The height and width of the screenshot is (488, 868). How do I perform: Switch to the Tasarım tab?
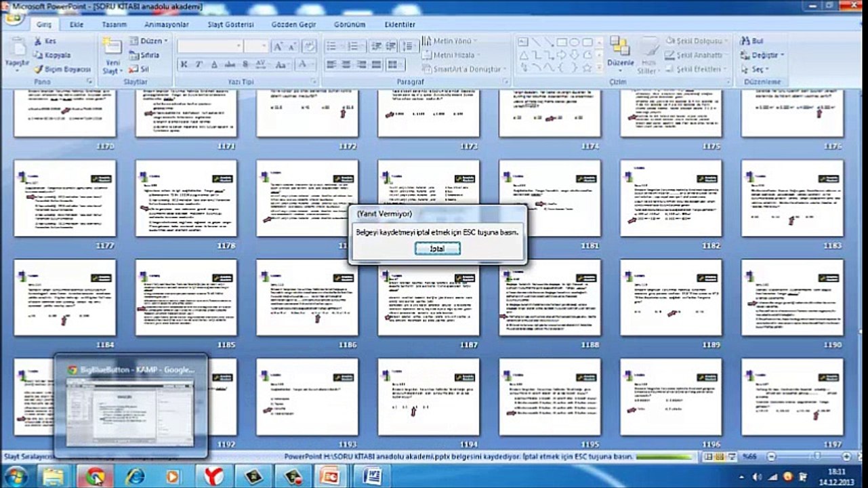pyautogui.click(x=114, y=24)
